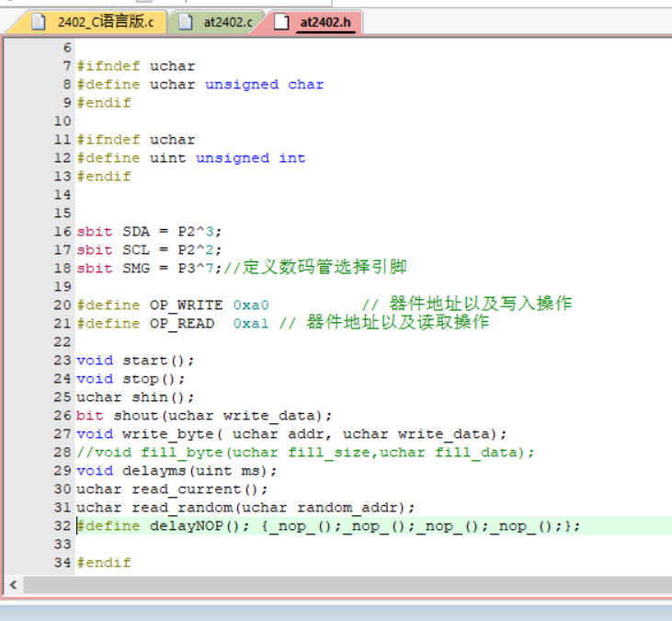Click the line 'void start();'
This screenshot has width=672, height=621.
coord(135,361)
